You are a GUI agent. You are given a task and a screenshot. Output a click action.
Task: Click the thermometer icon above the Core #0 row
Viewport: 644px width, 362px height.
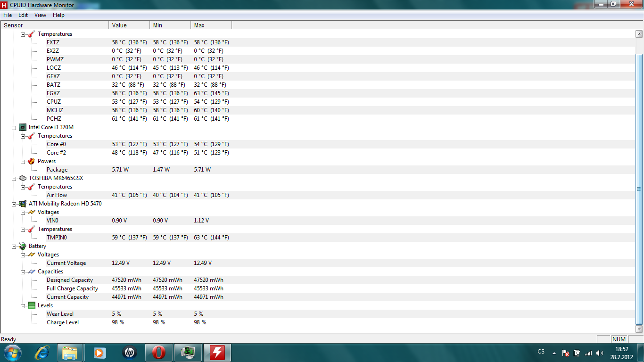coord(32,136)
